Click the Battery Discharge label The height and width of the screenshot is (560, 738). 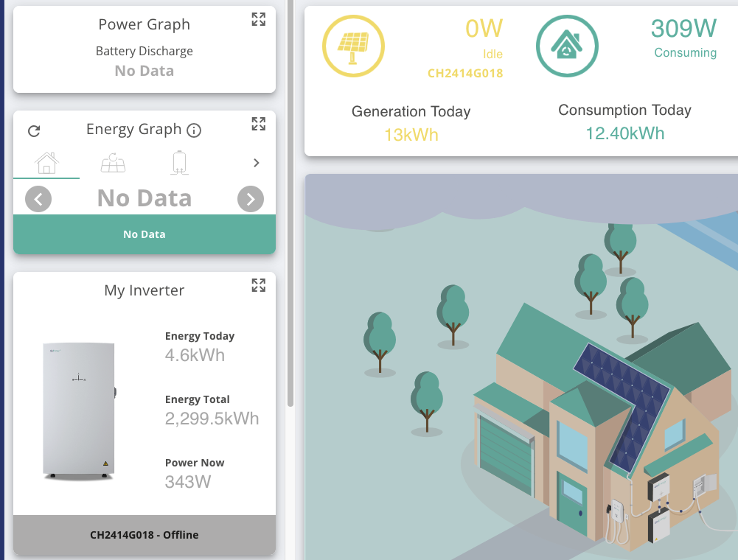tap(145, 51)
